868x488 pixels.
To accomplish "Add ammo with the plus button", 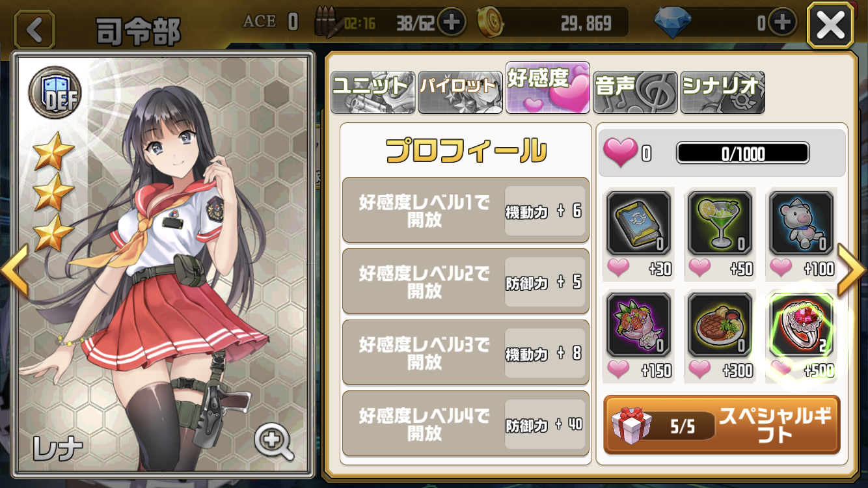I will click(452, 23).
